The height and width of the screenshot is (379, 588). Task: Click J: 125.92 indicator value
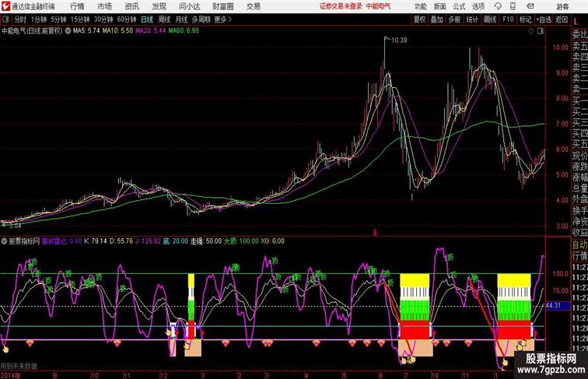148,241
